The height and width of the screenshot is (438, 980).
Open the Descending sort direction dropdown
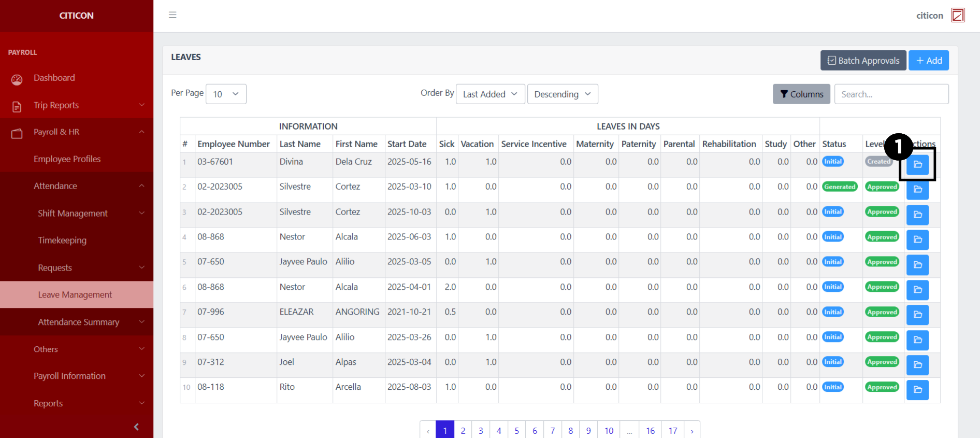coord(562,94)
